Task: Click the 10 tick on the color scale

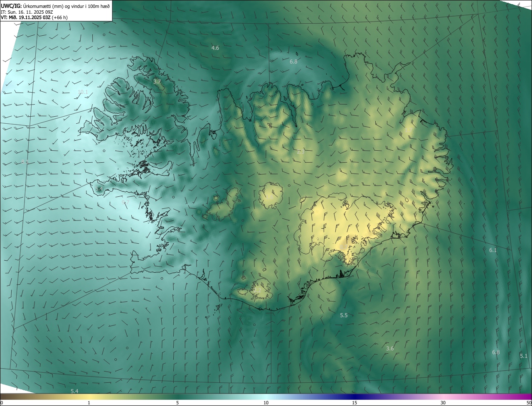Action: [266, 403]
